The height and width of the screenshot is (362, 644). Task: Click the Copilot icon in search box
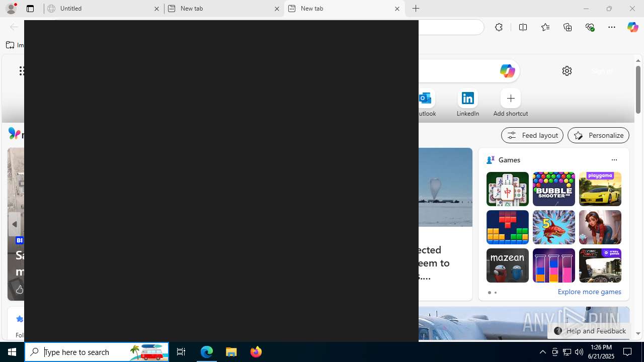point(507,71)
